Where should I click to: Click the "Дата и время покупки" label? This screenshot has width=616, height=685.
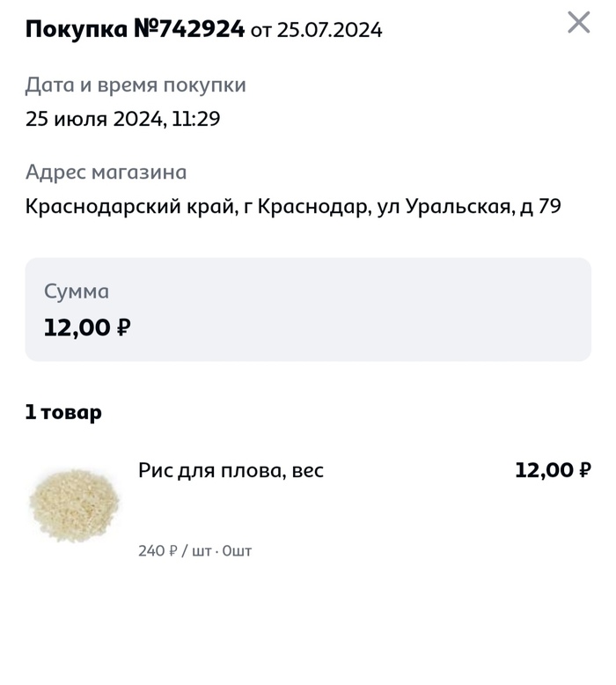(136, 85)
